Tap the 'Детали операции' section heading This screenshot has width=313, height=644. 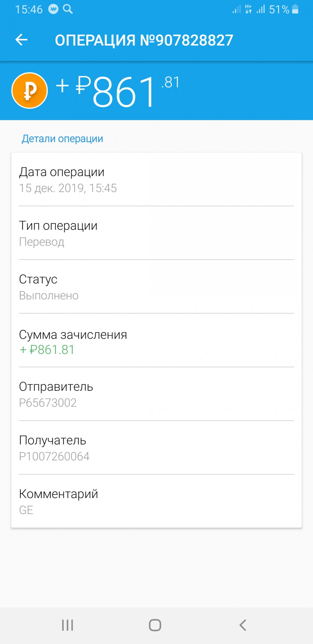click(x=62, y=138)
